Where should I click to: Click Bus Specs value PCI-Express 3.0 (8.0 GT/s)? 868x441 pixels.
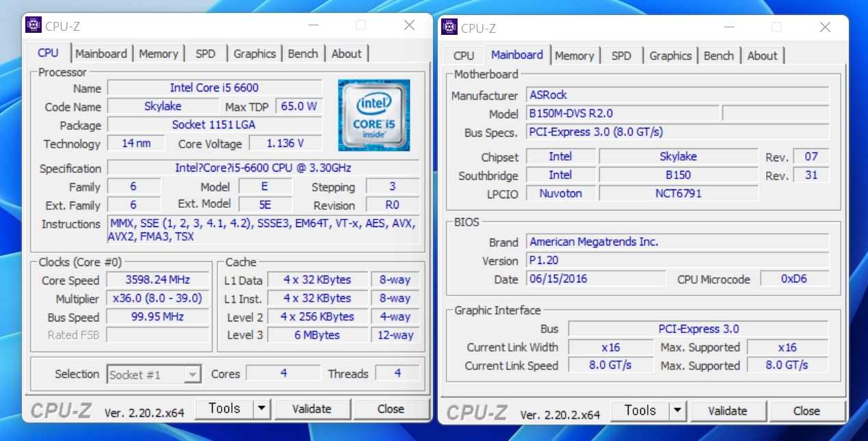point(678,131)
